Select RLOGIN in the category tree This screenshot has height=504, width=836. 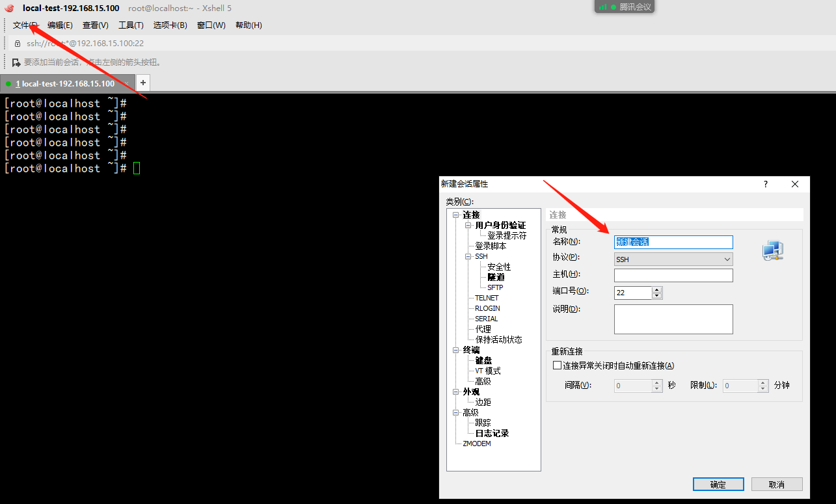click(x=487, y=308)
